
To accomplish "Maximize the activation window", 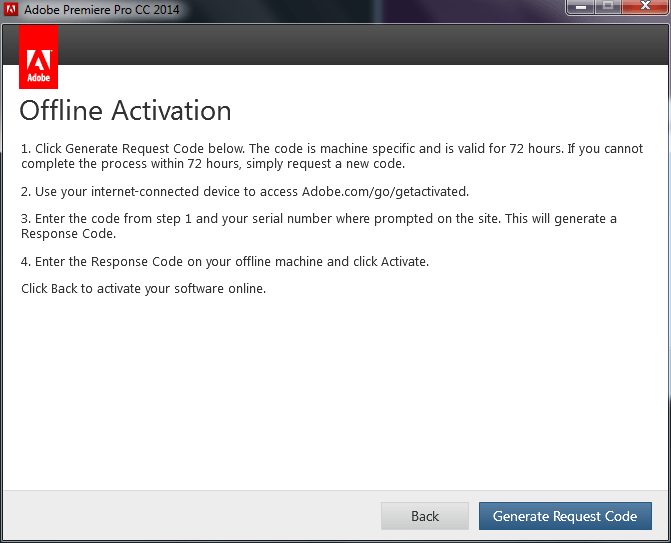I will 608,7.
